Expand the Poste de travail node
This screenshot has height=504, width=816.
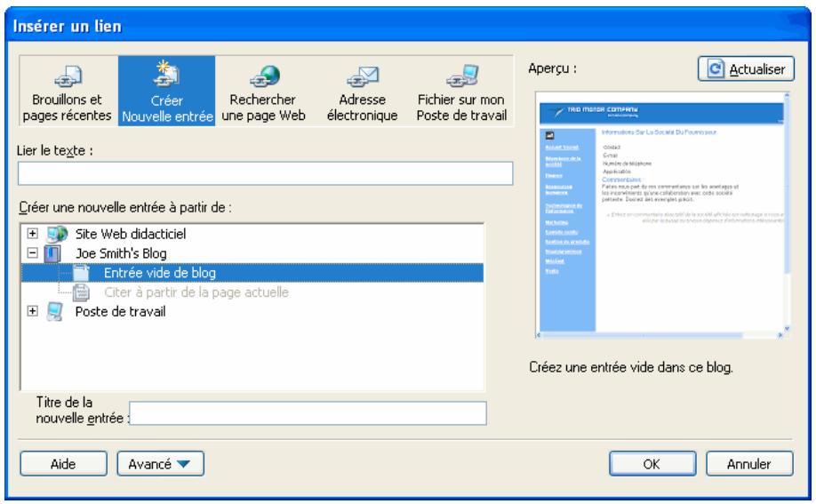32,311
